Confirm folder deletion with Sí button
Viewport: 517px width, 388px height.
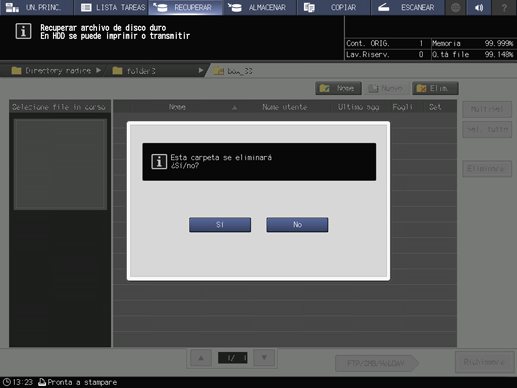220,225
